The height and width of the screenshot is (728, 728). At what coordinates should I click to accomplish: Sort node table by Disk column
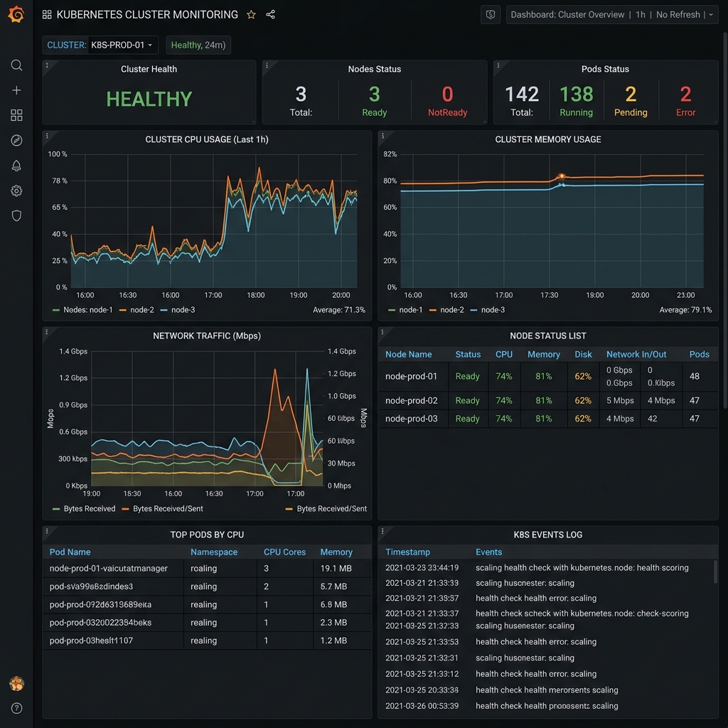pos(583,354)
